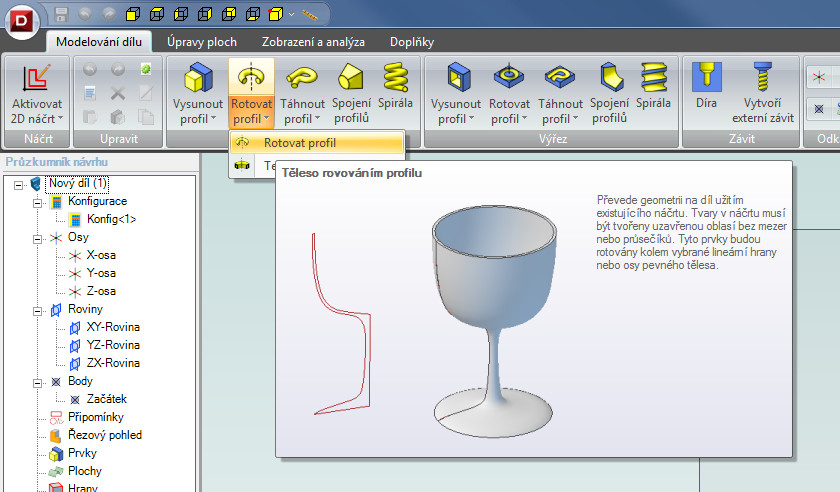Click the measure ruler icon in the quick access bar

point(310,15)
